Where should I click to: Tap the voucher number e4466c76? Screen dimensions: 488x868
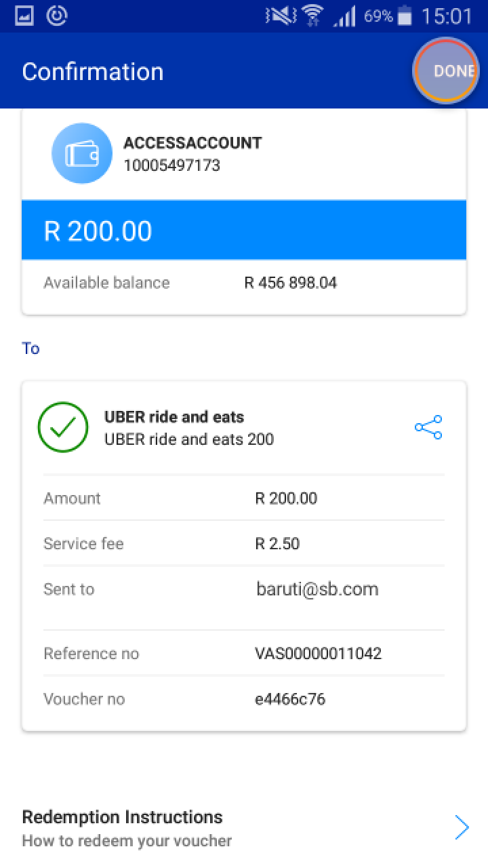290,698
